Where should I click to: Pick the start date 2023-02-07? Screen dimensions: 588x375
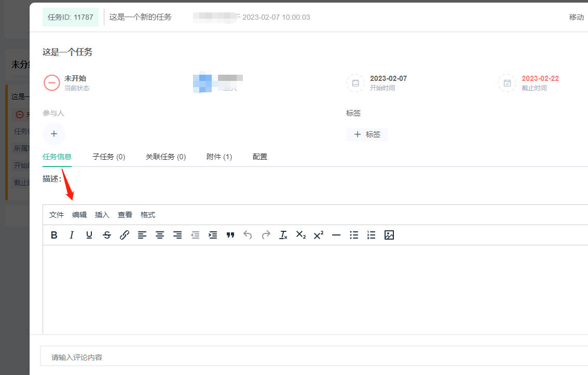click(388, 79)
